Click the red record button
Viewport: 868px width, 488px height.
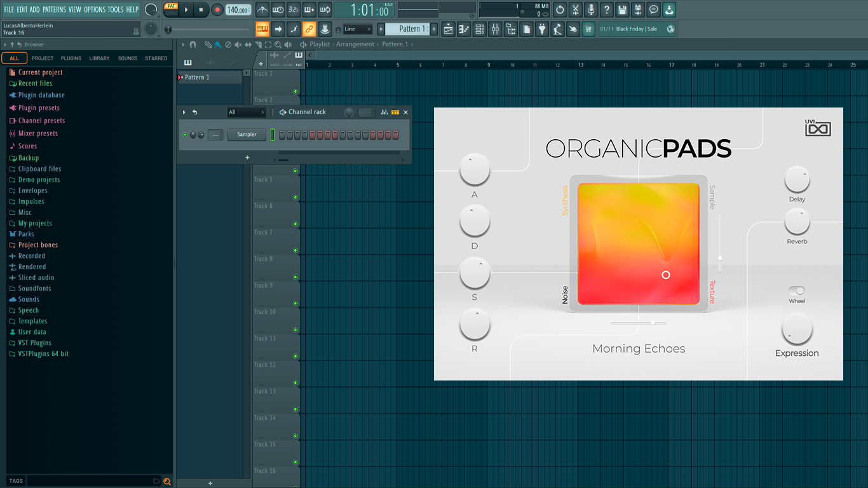pyautogui.click(x=217, y=10)
